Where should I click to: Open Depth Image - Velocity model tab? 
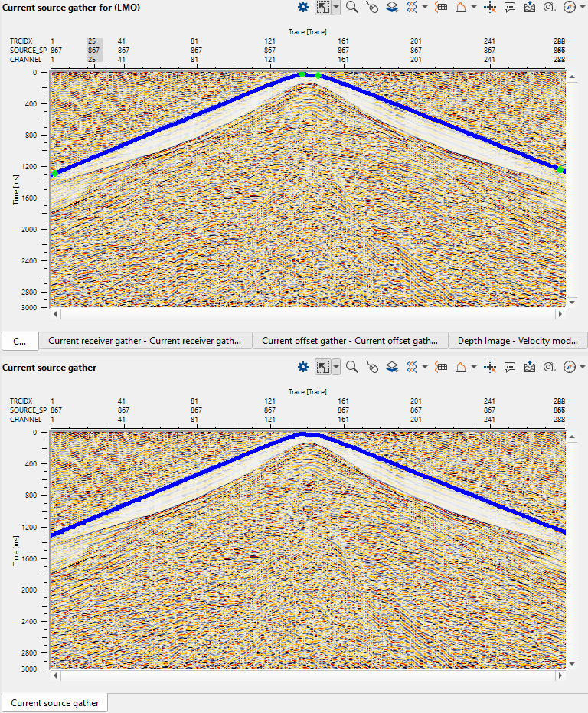coord(518,341)
